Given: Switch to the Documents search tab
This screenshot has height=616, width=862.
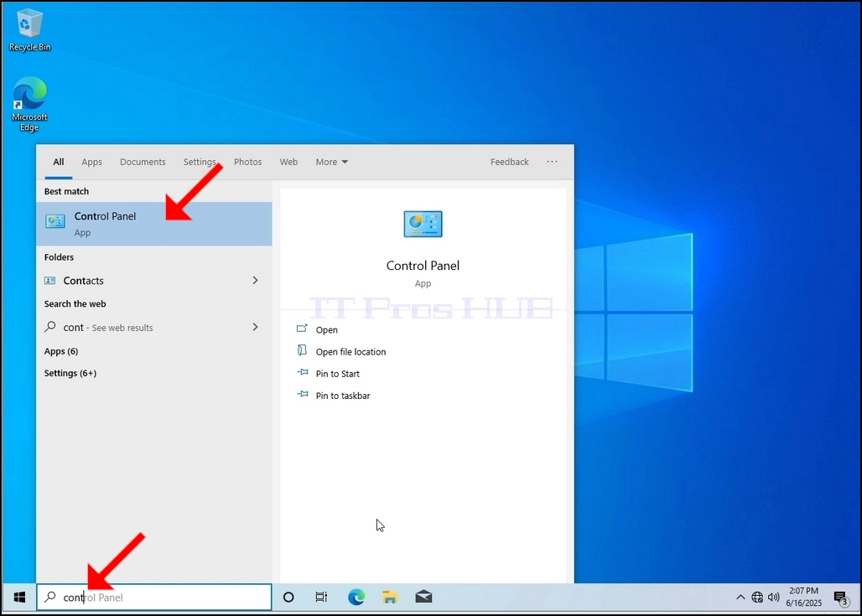Looking at the screenshot, I should (x=143, y=162).
